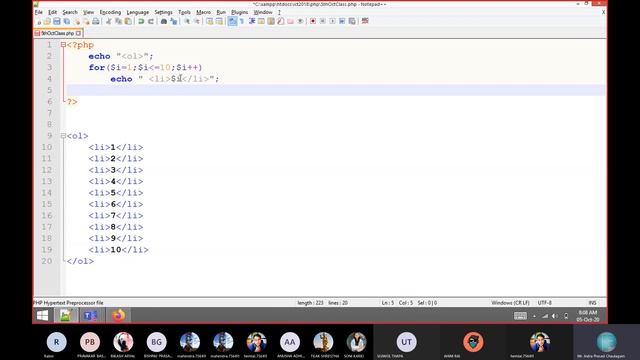This screenshot has width=640, height=360.
Task: Click Run Macro Multiple Times icon
Action: pyautogui.click(x=342, y=21)
